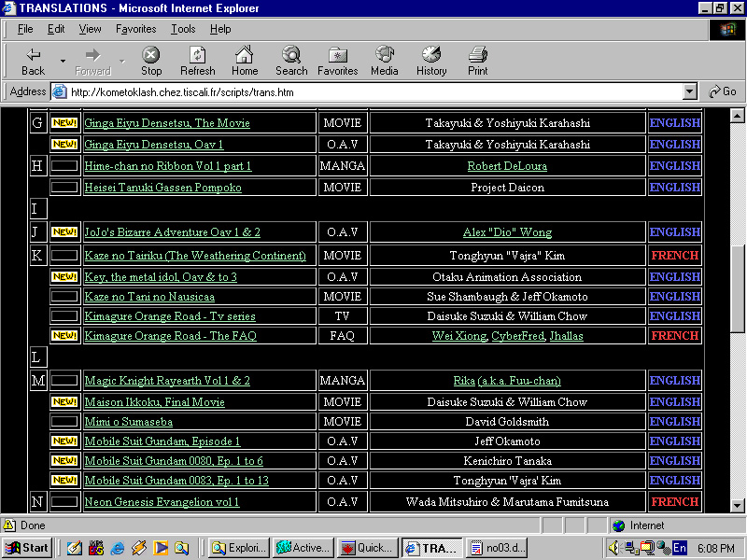Viewport: 747px width, 560px height.
Task: Refresh the current page
Action: 198,62
